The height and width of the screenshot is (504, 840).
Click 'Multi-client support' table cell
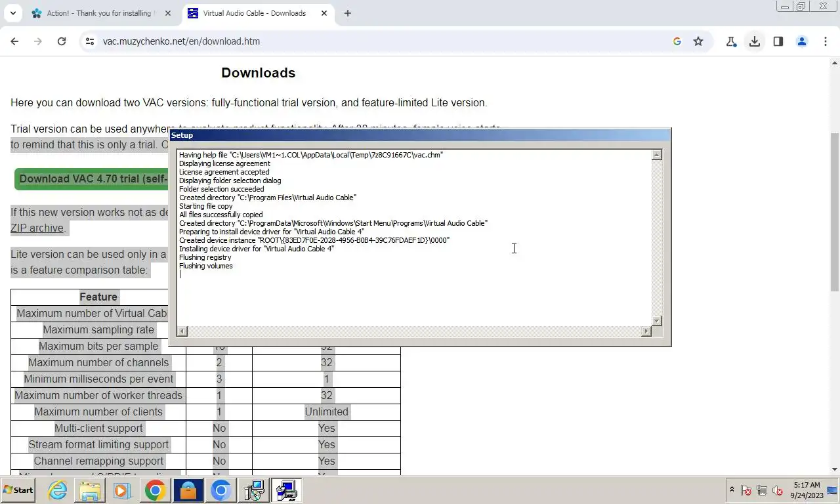tap(98, 428)
